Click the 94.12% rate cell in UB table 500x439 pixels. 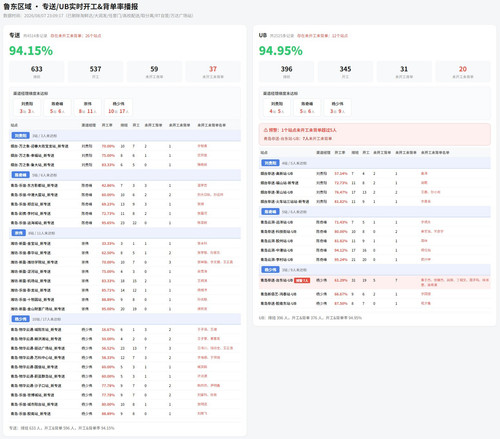tap(341, 250)
